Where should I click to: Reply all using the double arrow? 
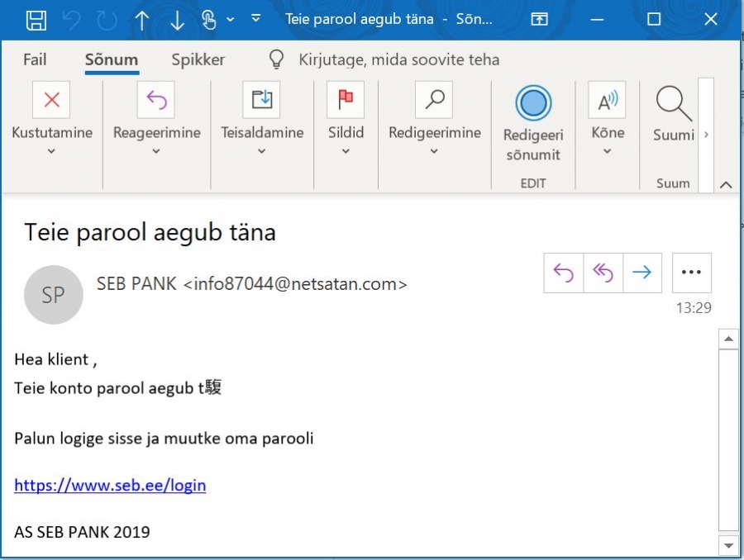pos(603,273)
